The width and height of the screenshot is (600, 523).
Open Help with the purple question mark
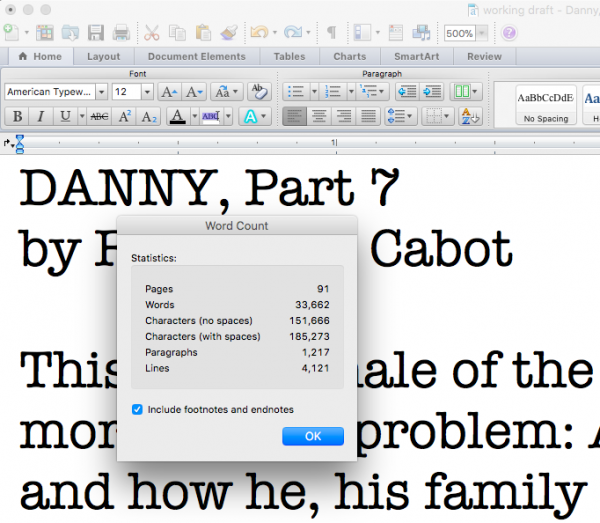click(510, 33)
